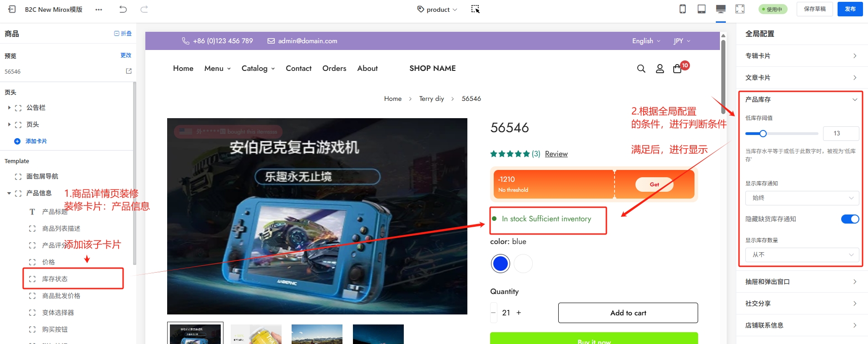Click the undo arrow icon
The image size is (868, 344).
[123, 9]
